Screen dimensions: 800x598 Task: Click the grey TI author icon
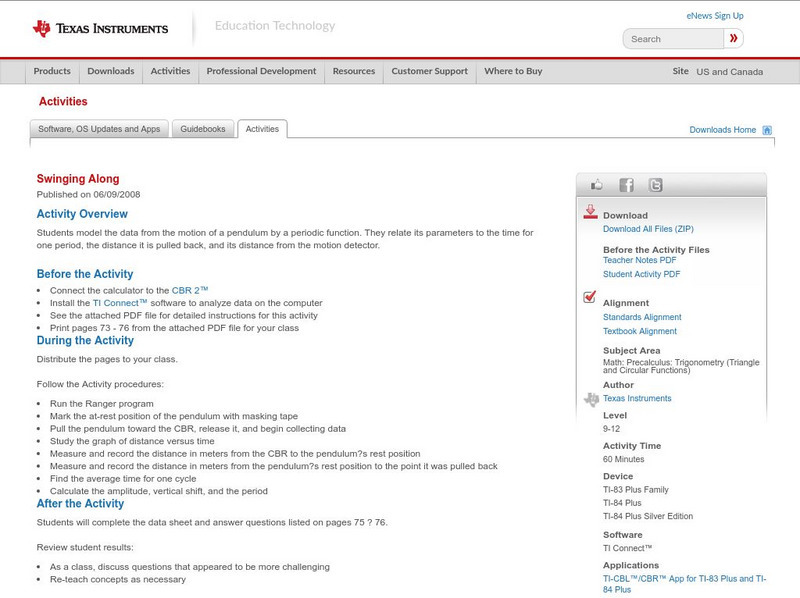coord(591,399)
